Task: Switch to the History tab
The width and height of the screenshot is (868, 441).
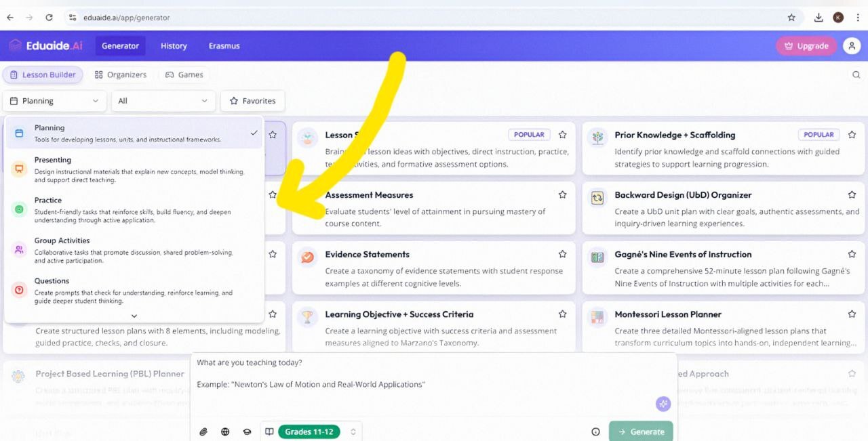Action: (x=174, y=46)
